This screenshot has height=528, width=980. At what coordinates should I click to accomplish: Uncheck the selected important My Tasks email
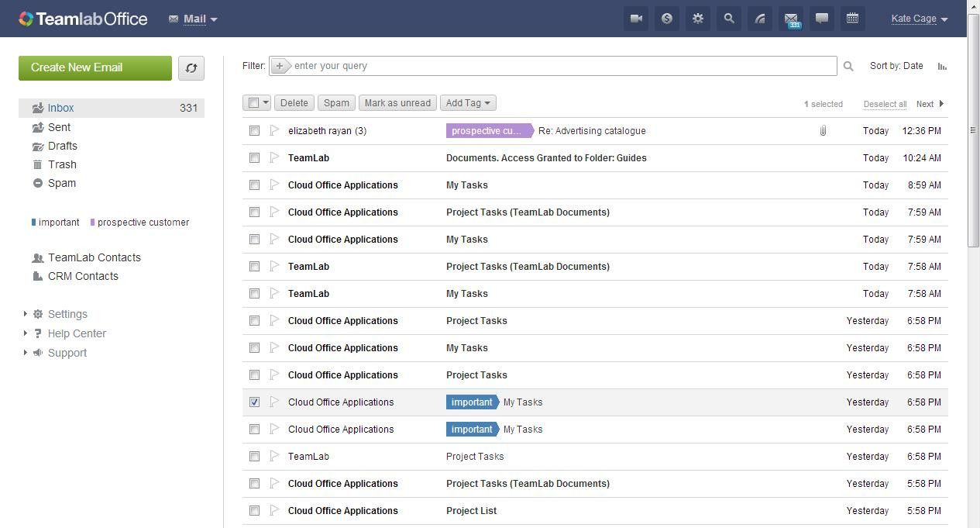click(254, 402)
